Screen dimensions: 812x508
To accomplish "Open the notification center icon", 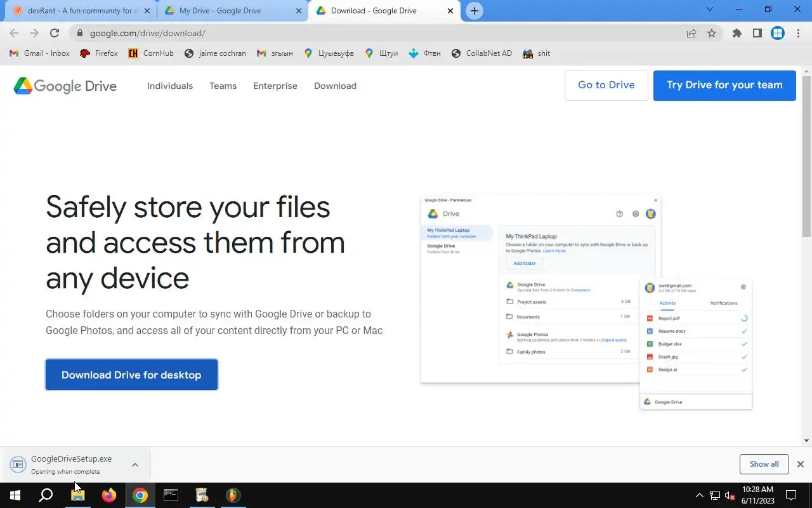I will coord(791,495).
